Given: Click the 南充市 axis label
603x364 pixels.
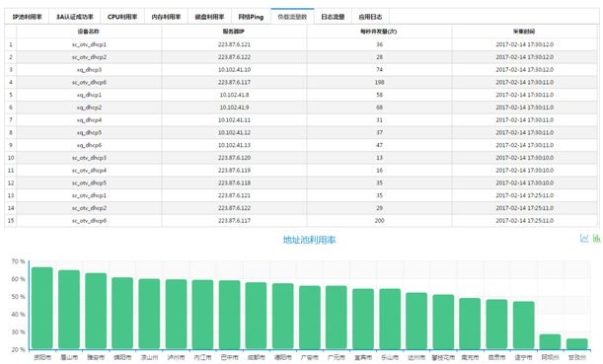Looking at the screenshot, I should pyautogui.click(x=470, y=357).
